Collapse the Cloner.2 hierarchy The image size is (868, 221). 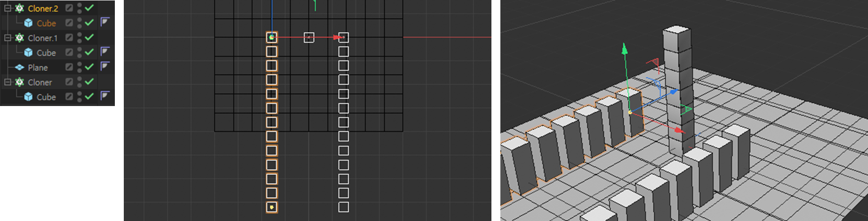pos(8,8)
